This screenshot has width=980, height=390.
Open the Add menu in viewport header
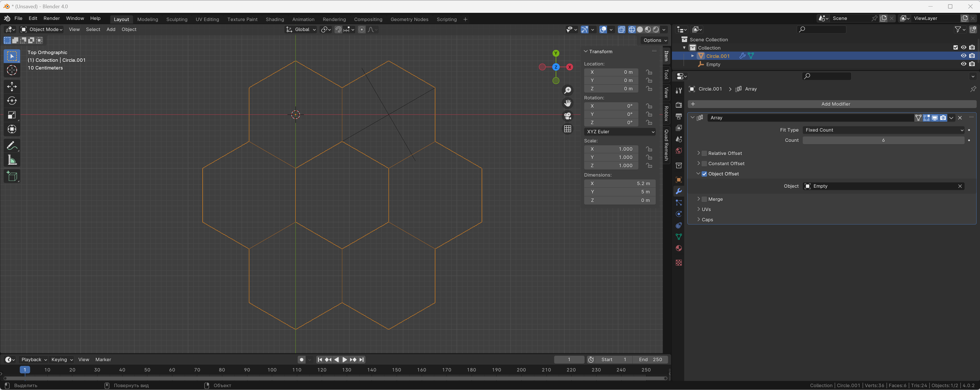pos(111,29)
